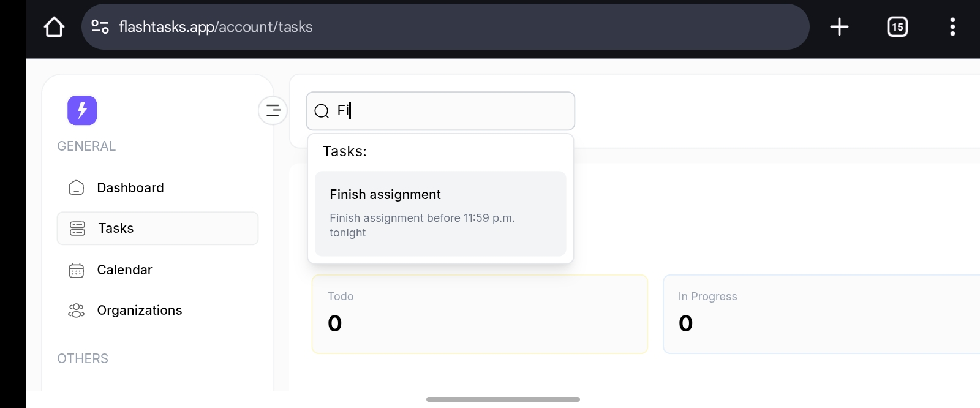Toggle the sidebar collapse control

point(272,110)
